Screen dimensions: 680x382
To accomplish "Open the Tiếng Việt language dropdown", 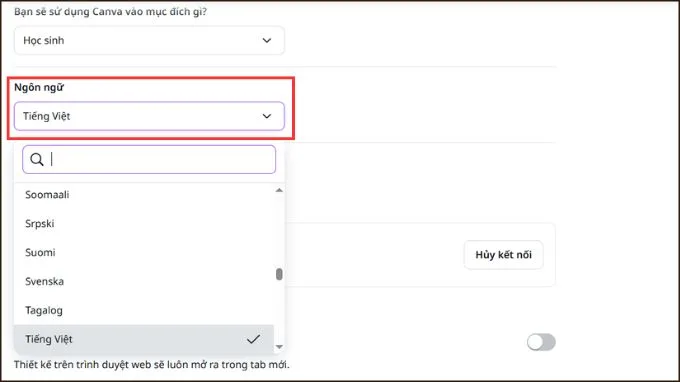I will point(149,116).
